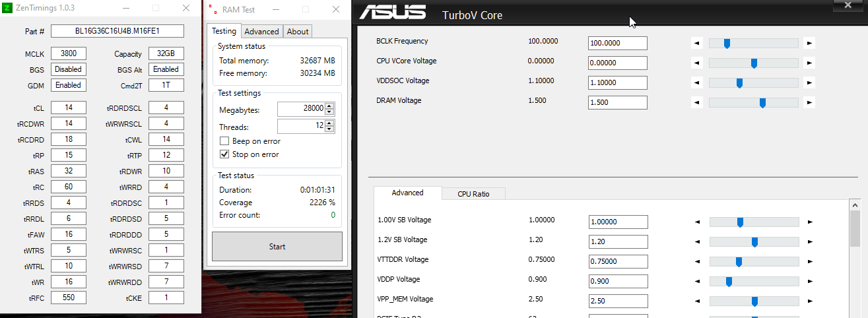Click the tRFC value 550
Viewport: 868px width, 318px height.
tap(69, 298)
